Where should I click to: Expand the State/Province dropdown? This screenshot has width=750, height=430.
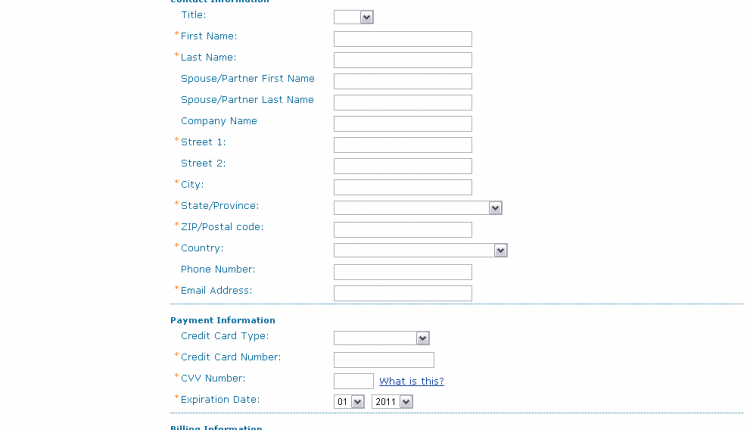417,208
